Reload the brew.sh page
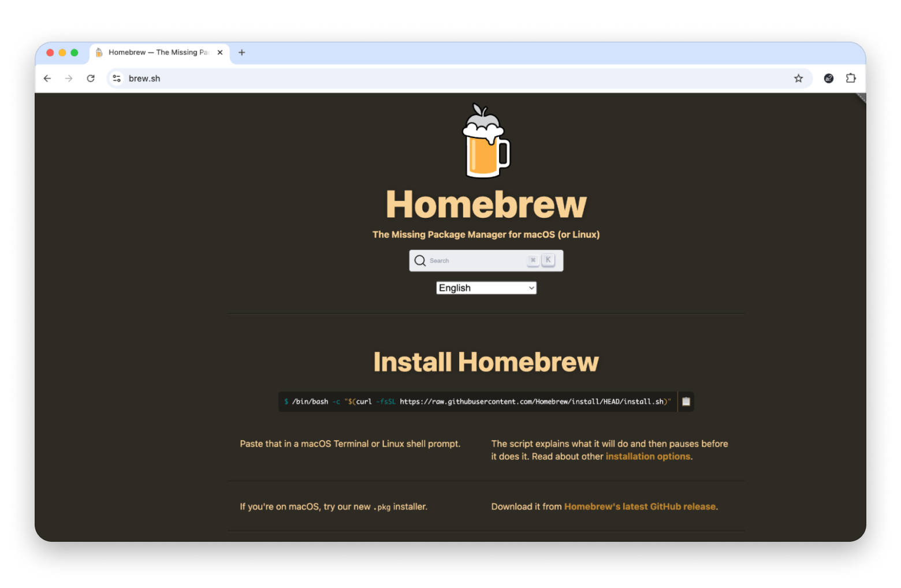The width and height of the screenshot is (901, 588). click(x=91, y=79)
